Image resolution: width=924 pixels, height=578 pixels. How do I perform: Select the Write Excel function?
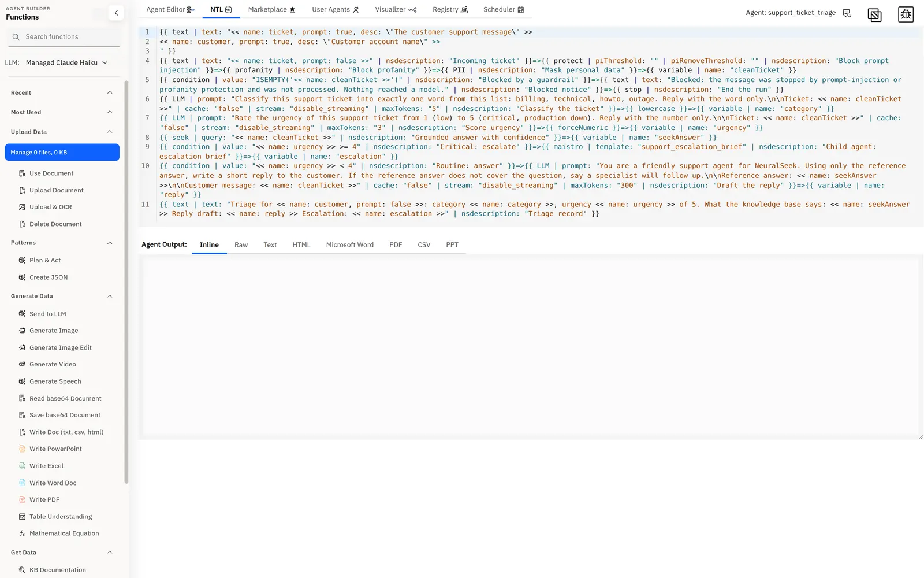coord(46,466)
